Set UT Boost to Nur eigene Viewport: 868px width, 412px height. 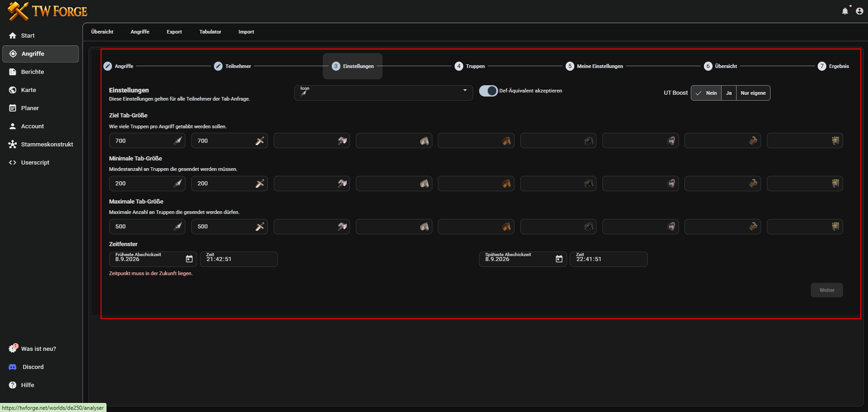pos(753,93)
